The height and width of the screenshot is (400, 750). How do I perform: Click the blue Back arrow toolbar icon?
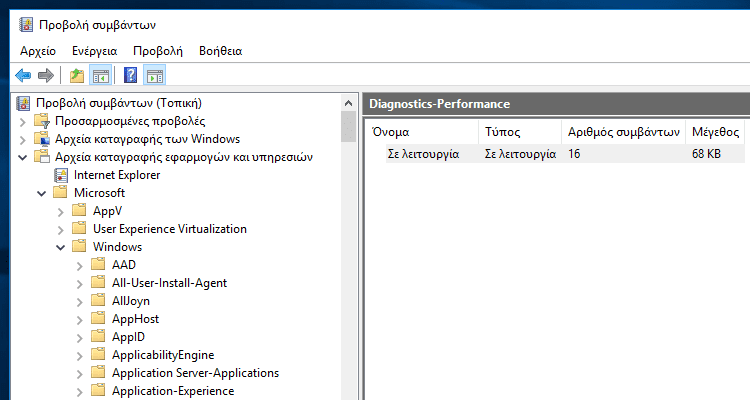pos(23,76)
